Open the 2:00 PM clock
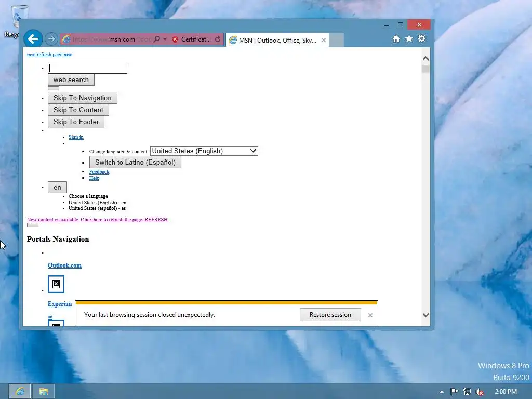This screenshot has width=532, height=399. pyautogui.click(x=506, y=392)
